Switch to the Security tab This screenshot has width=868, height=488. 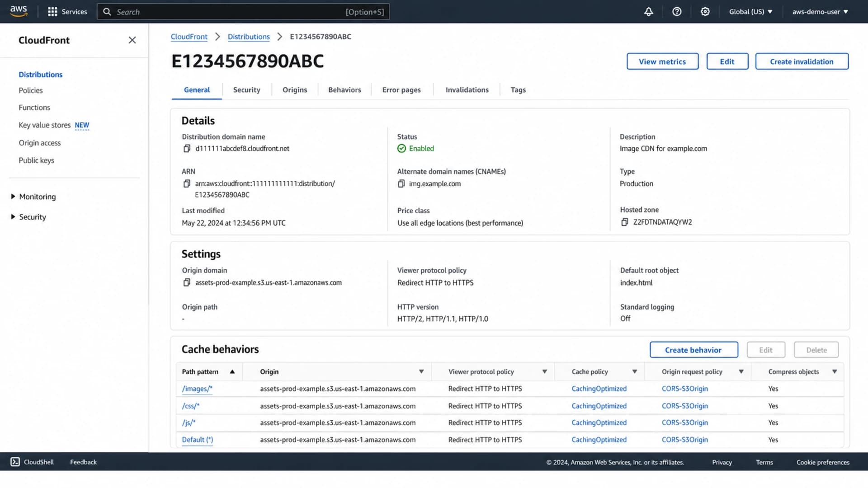click(246, 90)
